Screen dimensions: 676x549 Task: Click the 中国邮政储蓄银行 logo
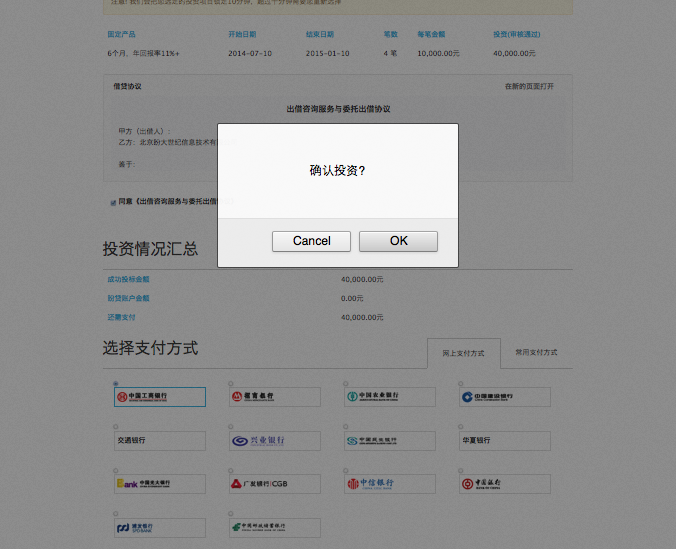tap(274, 527)
